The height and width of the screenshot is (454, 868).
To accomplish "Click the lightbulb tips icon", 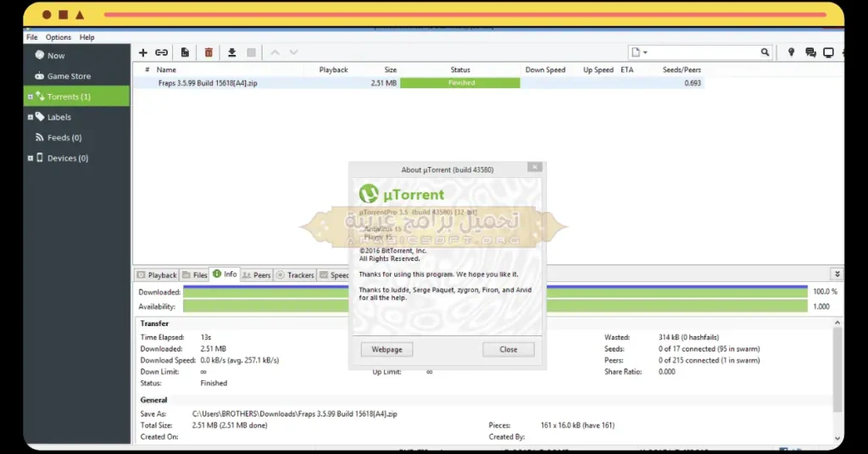I will pos(791,53).
